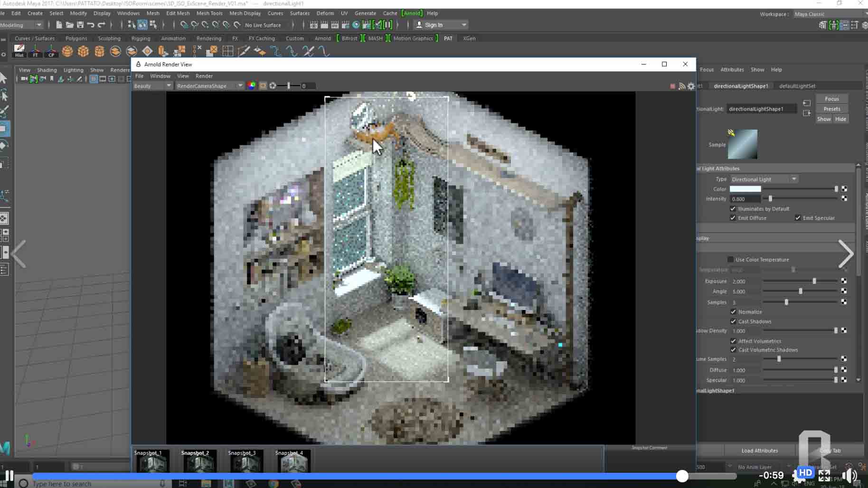
Task: Click the undo arrow icon
Action: 91,25
